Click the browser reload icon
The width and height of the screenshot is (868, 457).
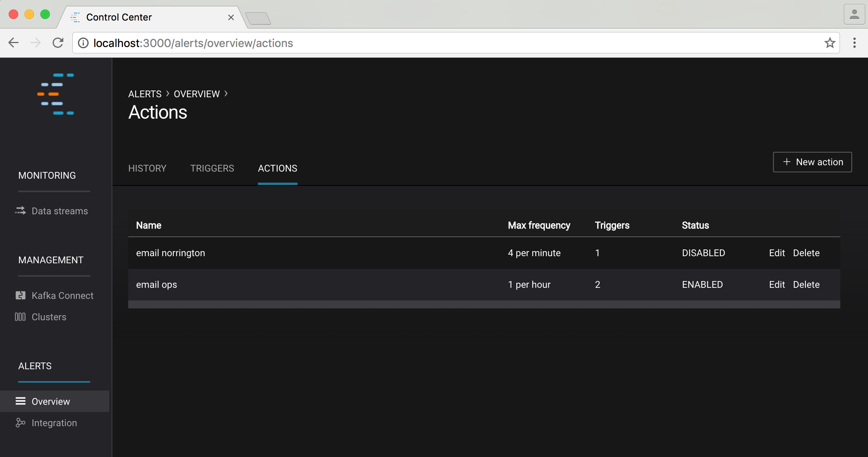pyautogui.click(x=58, y=43)
